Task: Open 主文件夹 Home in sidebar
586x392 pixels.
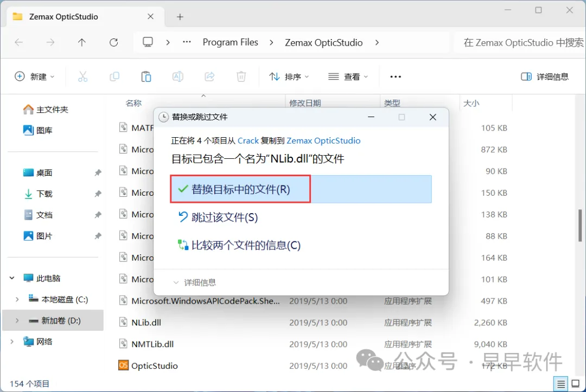Action: pyautogui.click(x=46, y=110)
